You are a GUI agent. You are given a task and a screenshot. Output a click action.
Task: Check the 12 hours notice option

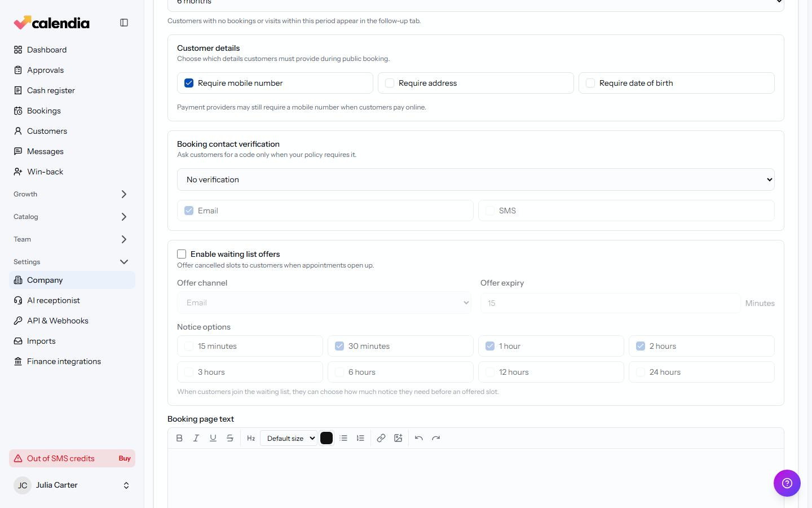coord(490,372)
